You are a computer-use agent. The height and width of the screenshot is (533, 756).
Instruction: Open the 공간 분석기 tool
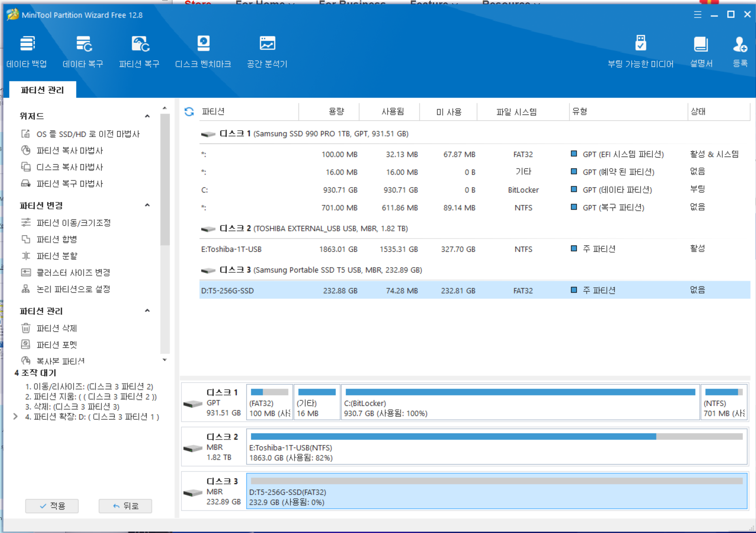pyautogui.click(x=267, y=51)
